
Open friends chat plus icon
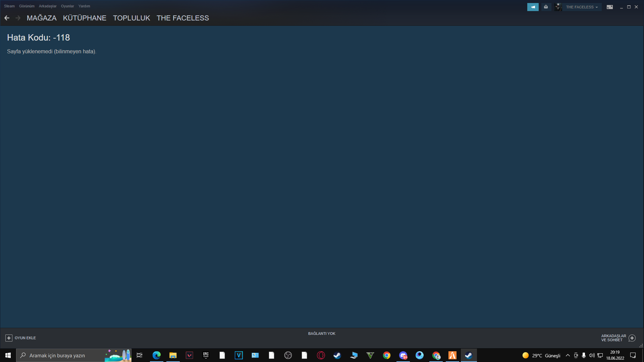coord(632,338)
